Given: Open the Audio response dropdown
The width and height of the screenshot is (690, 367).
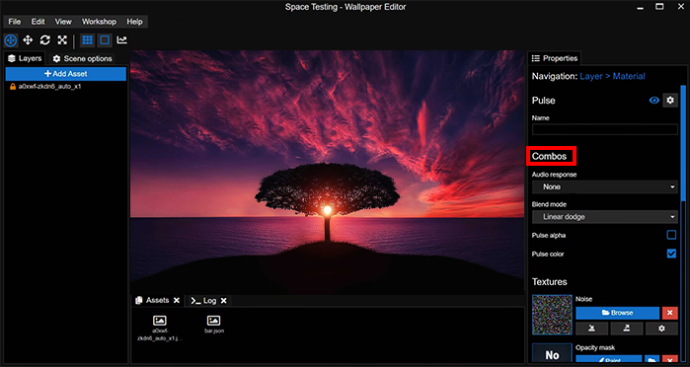Looking at the screenshot, I should pyautogui.click(x=605, y=187).
